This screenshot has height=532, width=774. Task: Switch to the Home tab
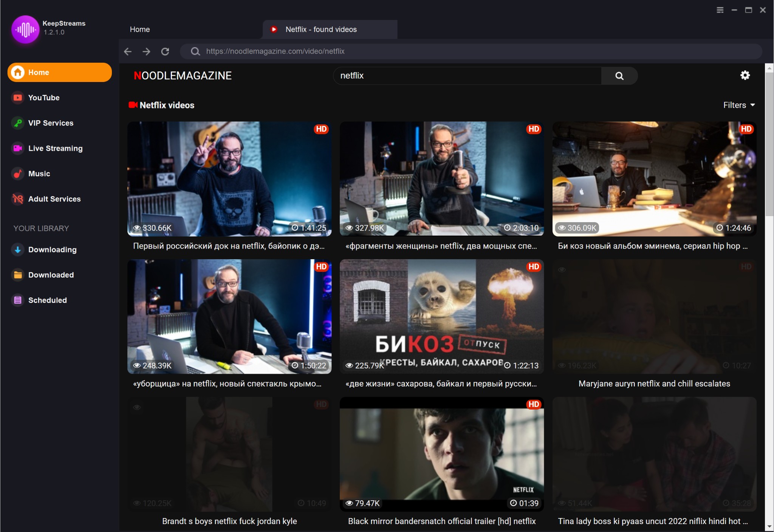(140, 29)
